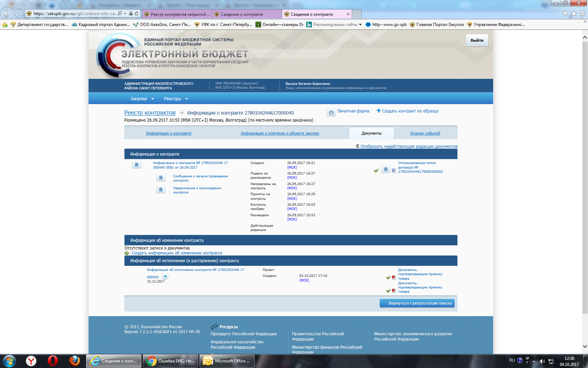Viewport: 588px width, 368px height.
Task: Open the browser Home page icon
Action: click(565, 14)
